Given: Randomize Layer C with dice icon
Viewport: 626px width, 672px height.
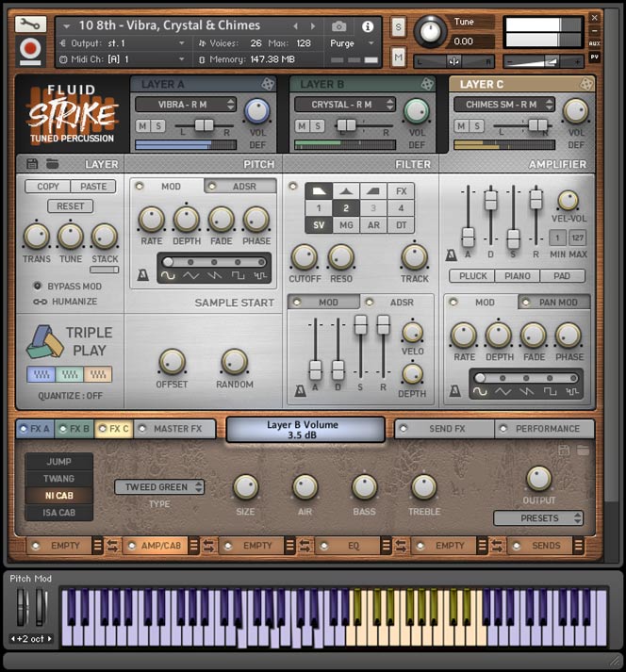Looking at the screenshot, I should (x=586, y=84).
